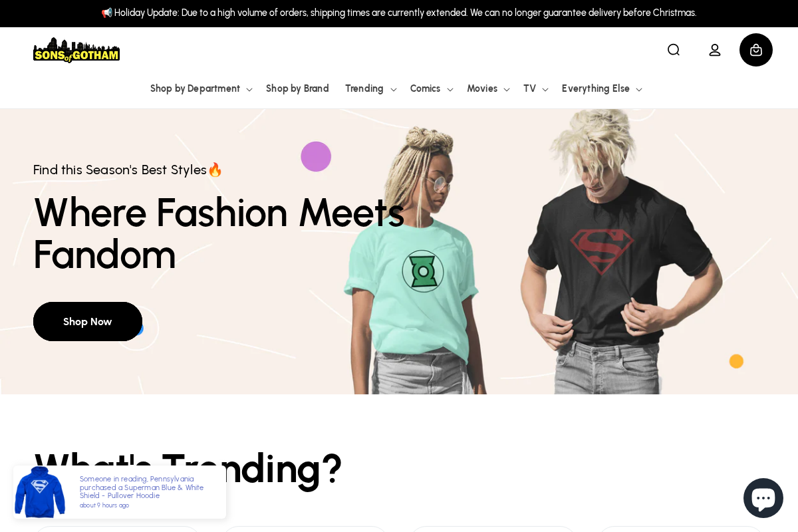
Task: Click the Shop Now button
Action: pyautogui.click(x=88, y=321)
